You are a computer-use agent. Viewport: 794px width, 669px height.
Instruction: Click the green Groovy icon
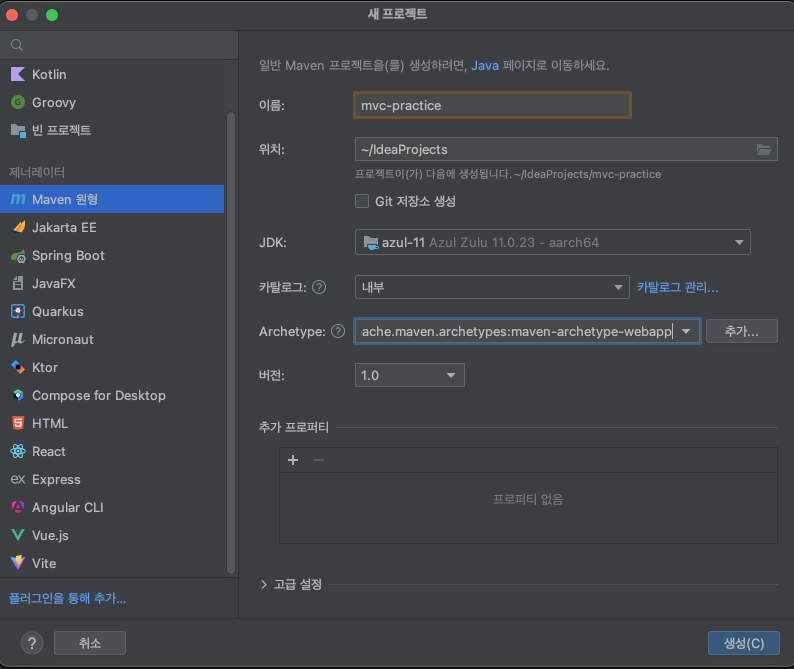pos(18,102)
